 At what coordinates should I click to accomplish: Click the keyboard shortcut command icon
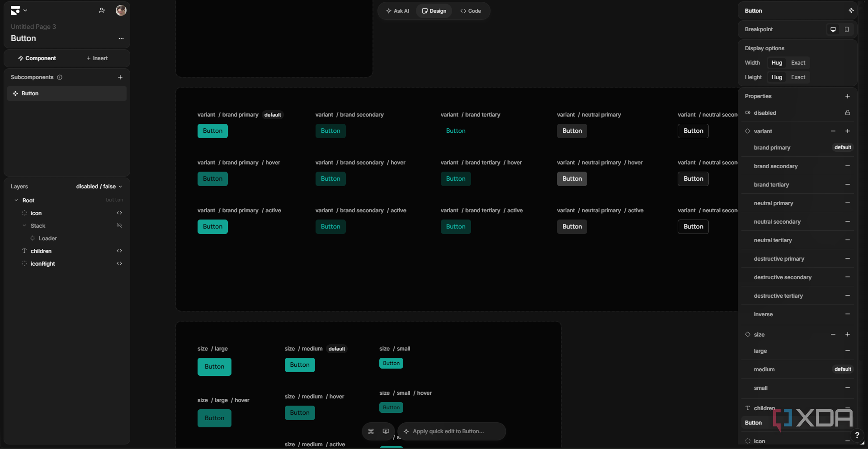pyautogui.click(x=371, y=431)
